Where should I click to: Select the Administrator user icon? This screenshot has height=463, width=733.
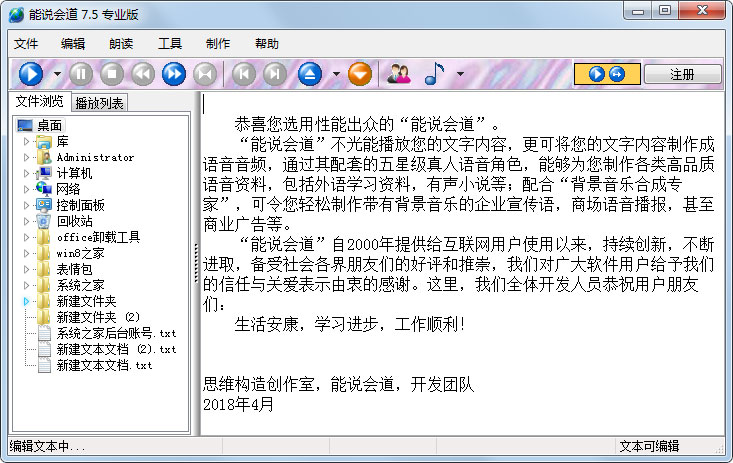coord(44,157)
